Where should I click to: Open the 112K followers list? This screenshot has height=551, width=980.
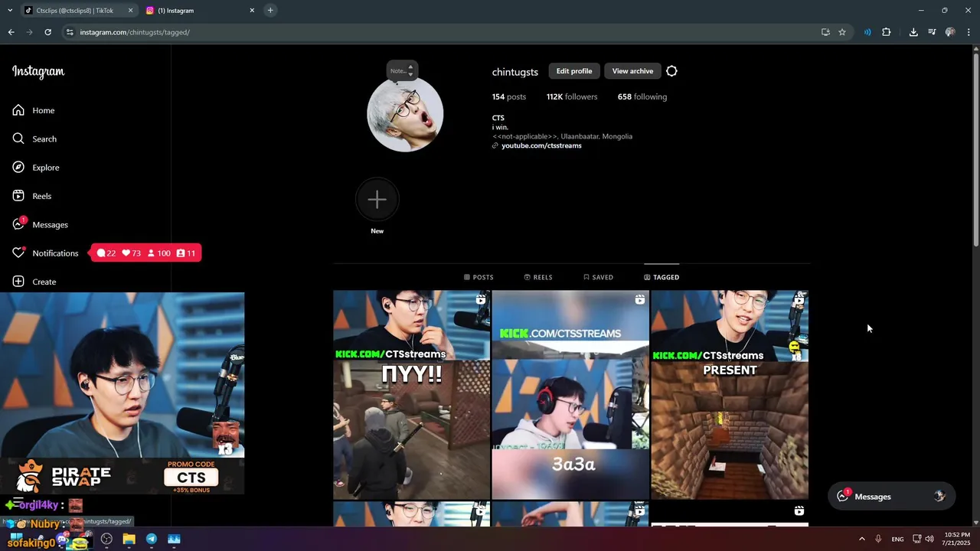click(x=572, y=96)
